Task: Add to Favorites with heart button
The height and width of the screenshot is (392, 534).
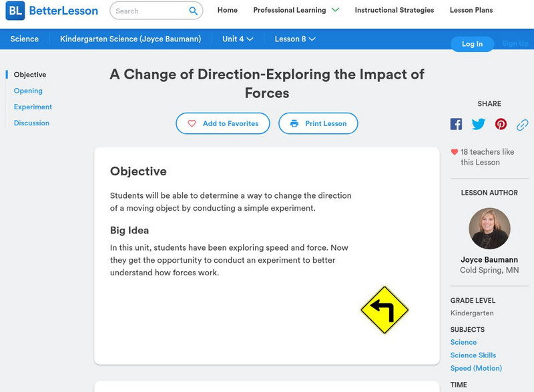Action: (x=222, y=123)
